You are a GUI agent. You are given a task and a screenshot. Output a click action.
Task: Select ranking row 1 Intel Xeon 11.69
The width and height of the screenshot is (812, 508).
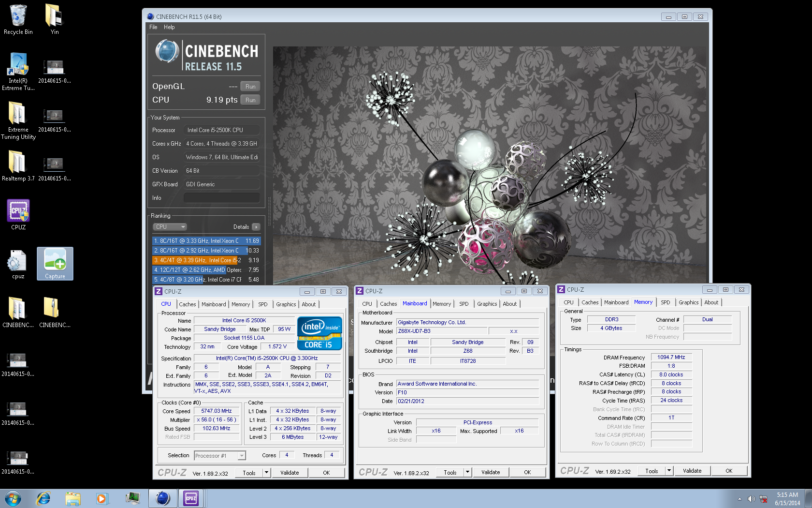[206, 241]
